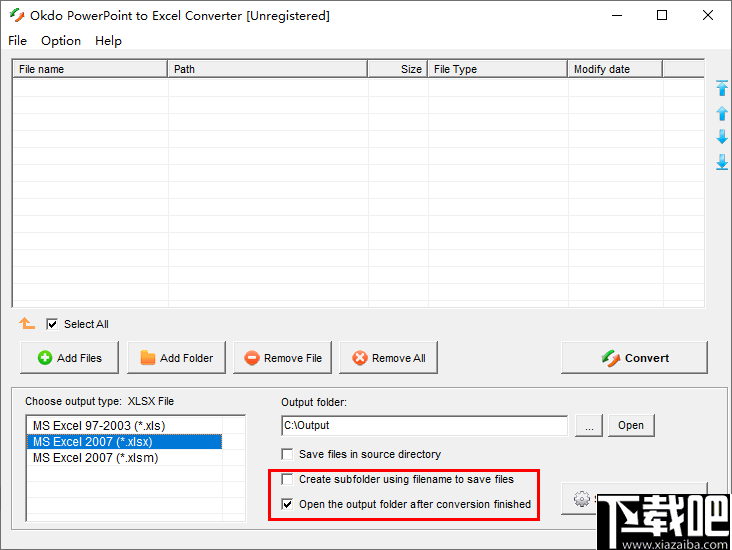732x550 pixels.
Task: Enable Save files in source directory
Action: (287, 454)
